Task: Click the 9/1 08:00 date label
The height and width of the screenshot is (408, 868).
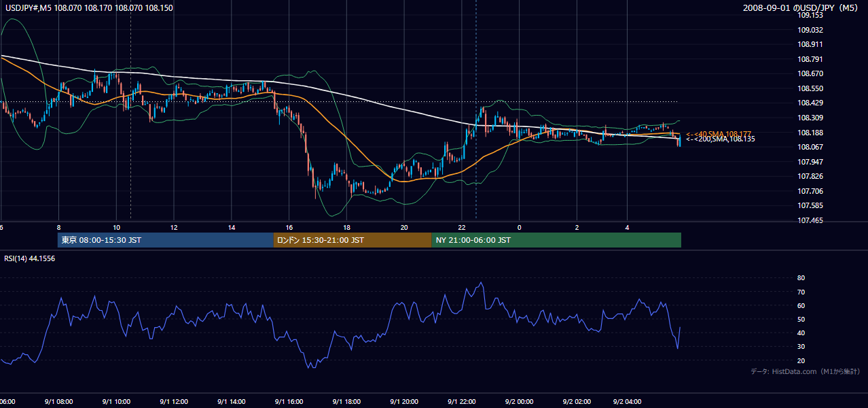Action: click(59, 402)
